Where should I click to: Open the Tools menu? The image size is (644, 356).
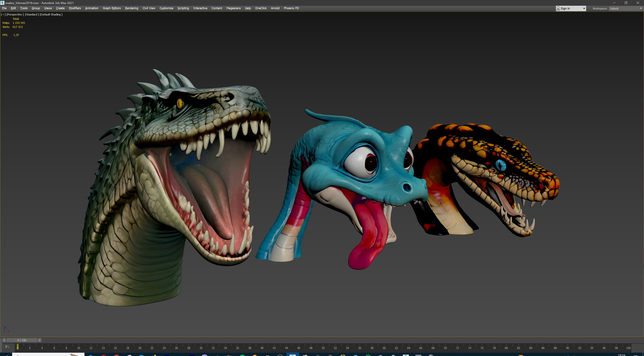24,8
